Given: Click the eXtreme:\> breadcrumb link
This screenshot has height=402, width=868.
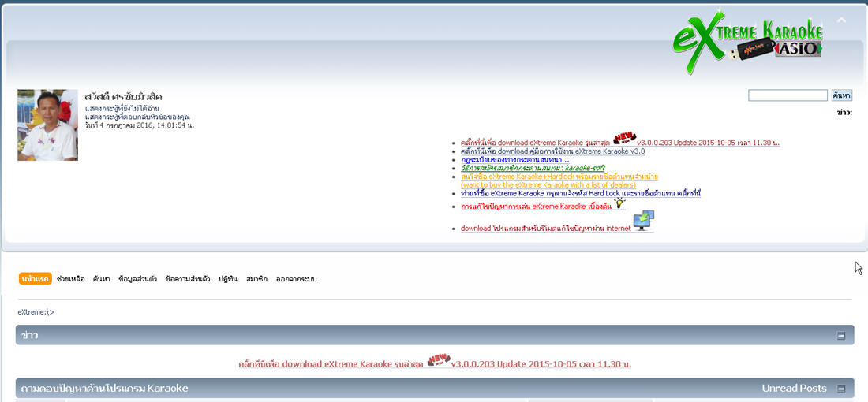Looking at the screenshot, I should (36, 312).
